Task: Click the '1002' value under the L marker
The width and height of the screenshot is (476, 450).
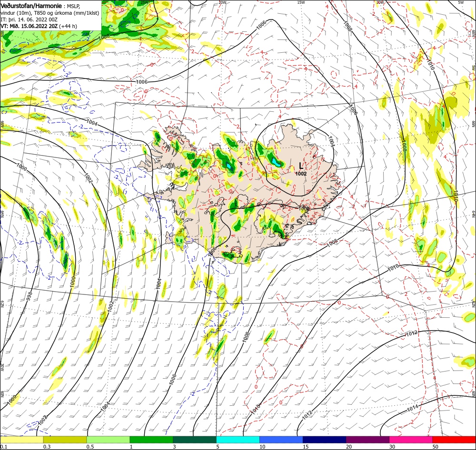Action: [301, 174]
